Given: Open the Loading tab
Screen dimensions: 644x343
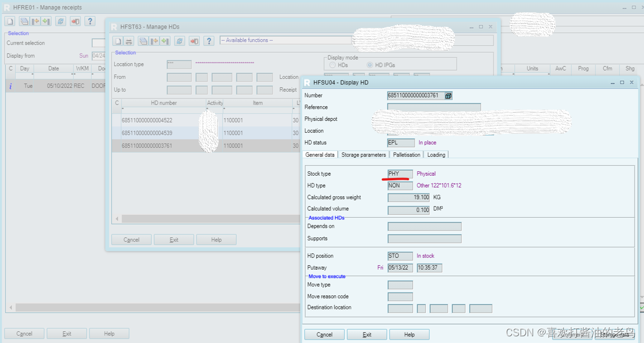Looking at the screenshot, I should click(436, 154).
